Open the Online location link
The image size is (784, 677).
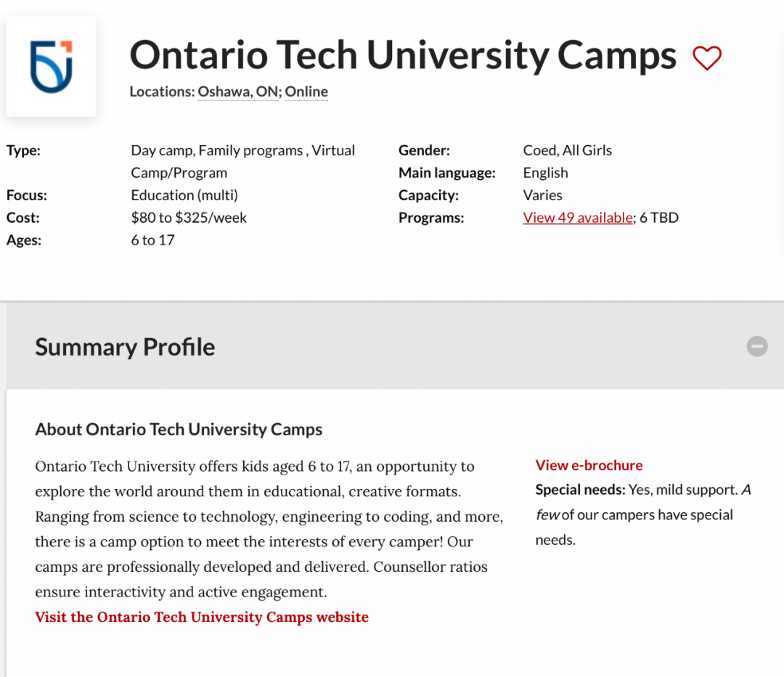(306, 92)
